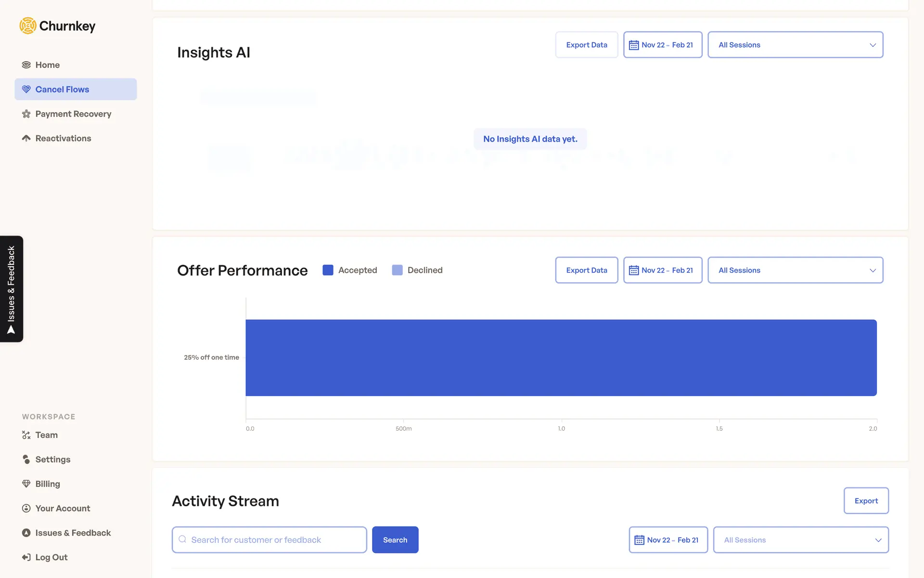Click the Home eye icon in sidebar
This screenshot has height=578, width=924.
coord(26,65)
